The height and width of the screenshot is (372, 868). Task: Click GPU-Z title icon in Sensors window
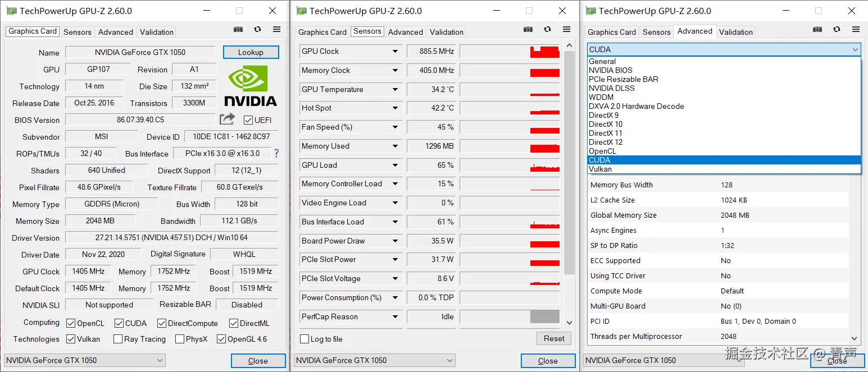pyautogui.click(x=301, y=11)
